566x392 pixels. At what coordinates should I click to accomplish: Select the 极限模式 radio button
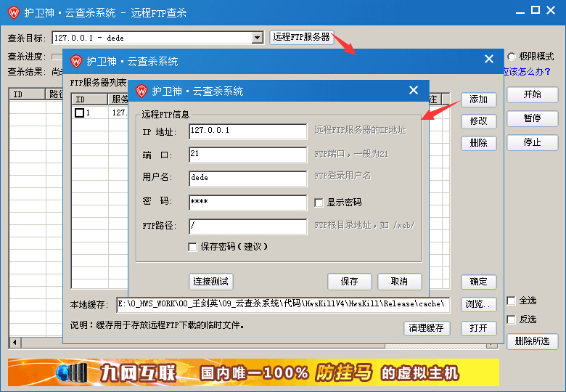click(512, 57)
